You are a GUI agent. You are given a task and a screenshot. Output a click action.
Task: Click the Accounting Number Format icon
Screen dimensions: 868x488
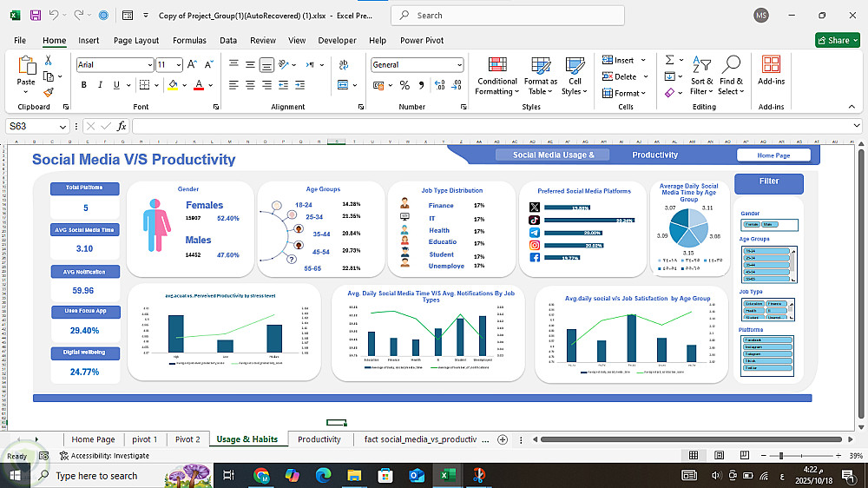[378, 85]
